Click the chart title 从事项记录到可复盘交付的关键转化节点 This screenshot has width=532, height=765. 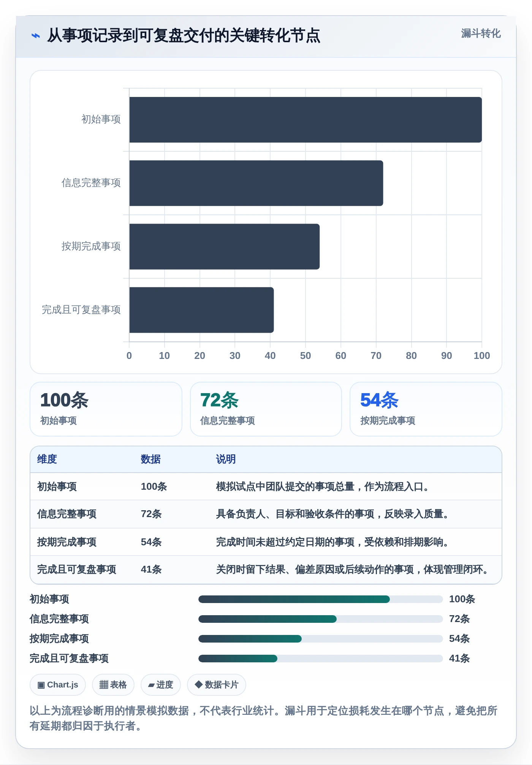pos(184,36)
